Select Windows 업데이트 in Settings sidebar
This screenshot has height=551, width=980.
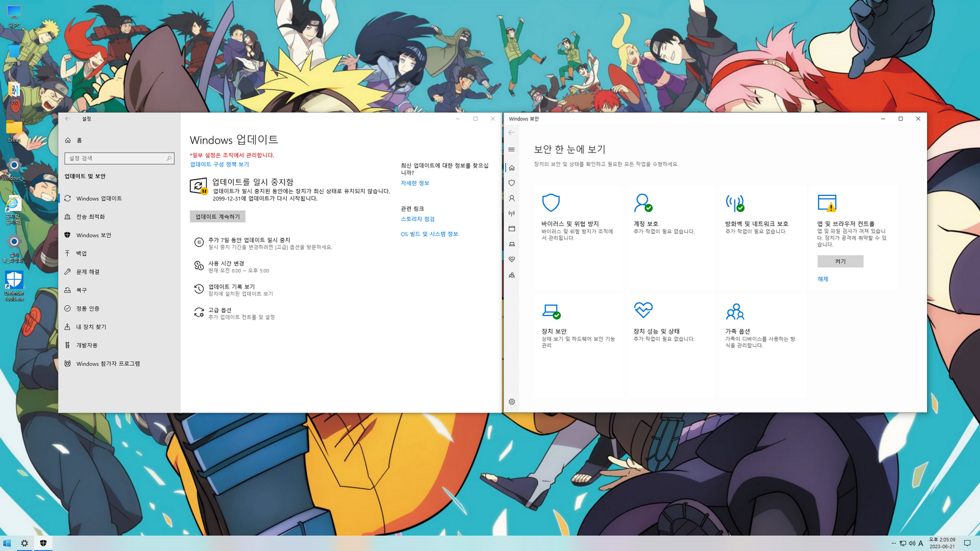[x=120, y=198]
